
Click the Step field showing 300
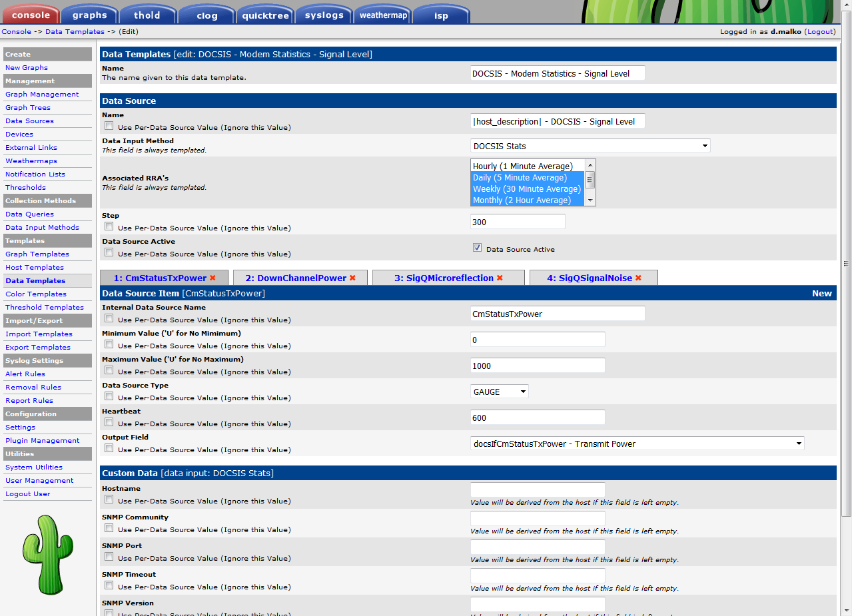(518, 222)
